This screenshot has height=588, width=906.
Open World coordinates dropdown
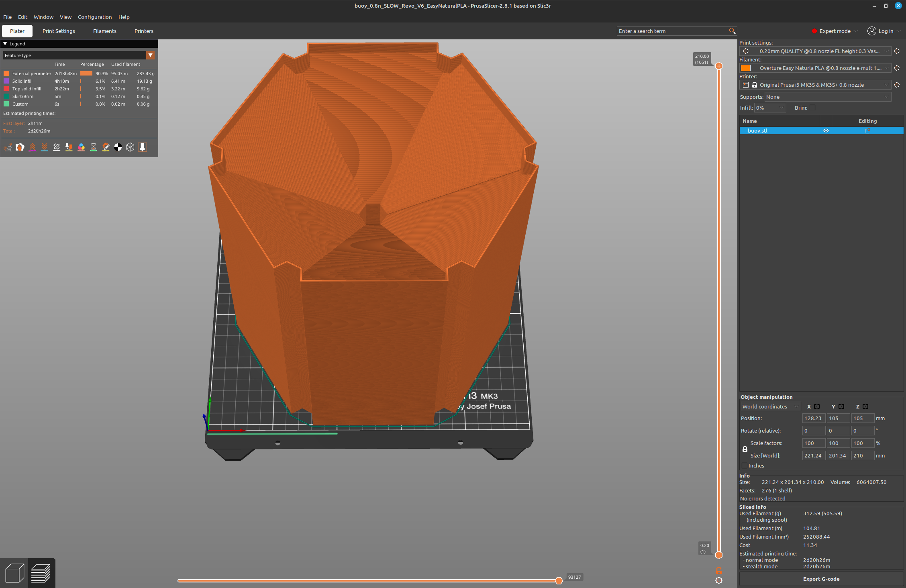pos(770,406)
